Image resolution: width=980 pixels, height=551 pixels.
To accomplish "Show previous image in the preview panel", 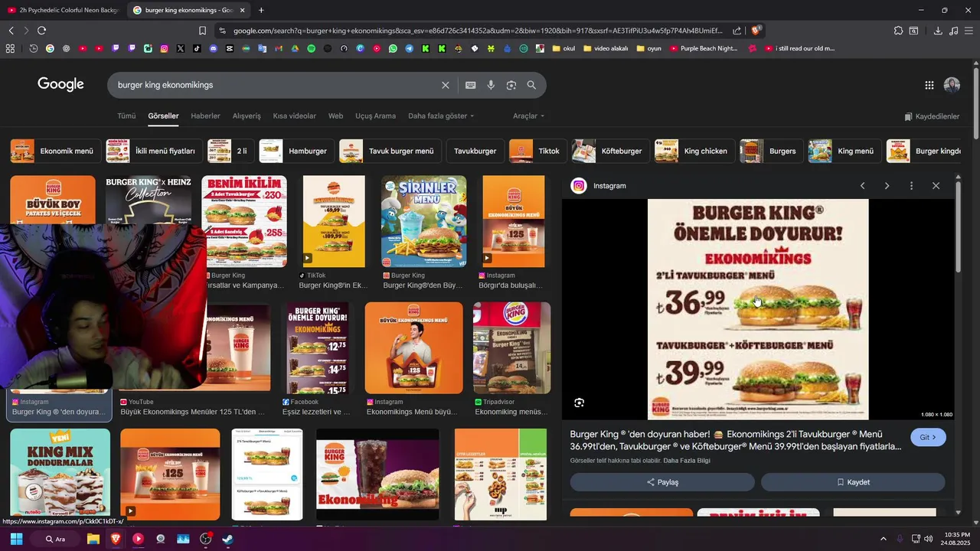I will 862,186.
